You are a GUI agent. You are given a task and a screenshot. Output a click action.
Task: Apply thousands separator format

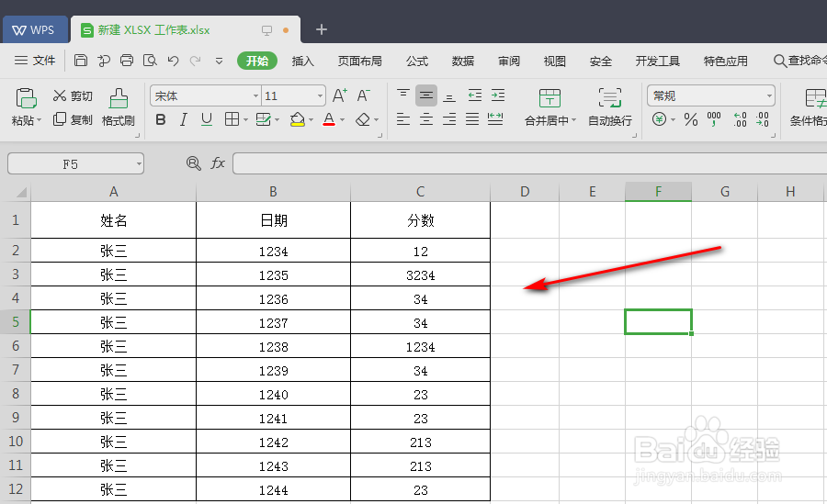pyautogui.click(x=714, y=119)
